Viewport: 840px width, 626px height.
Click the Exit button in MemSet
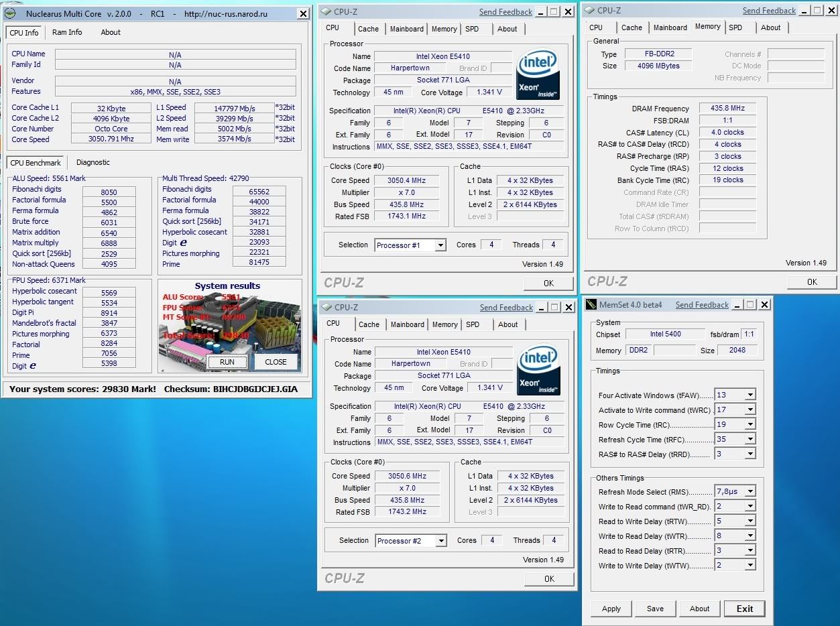(745, 609)
